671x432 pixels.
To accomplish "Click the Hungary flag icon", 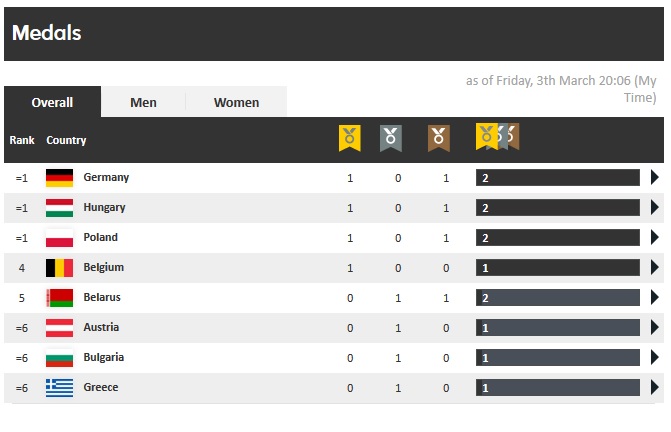I will tap(59, 208).
